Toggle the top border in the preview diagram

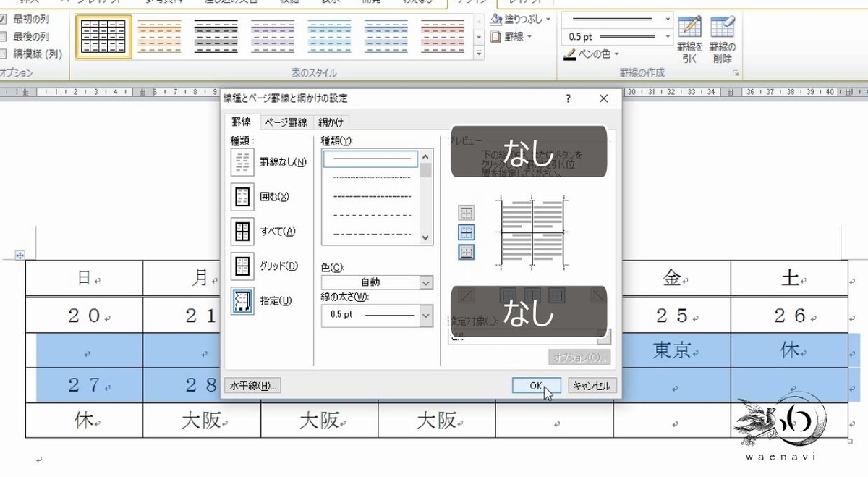467,213
